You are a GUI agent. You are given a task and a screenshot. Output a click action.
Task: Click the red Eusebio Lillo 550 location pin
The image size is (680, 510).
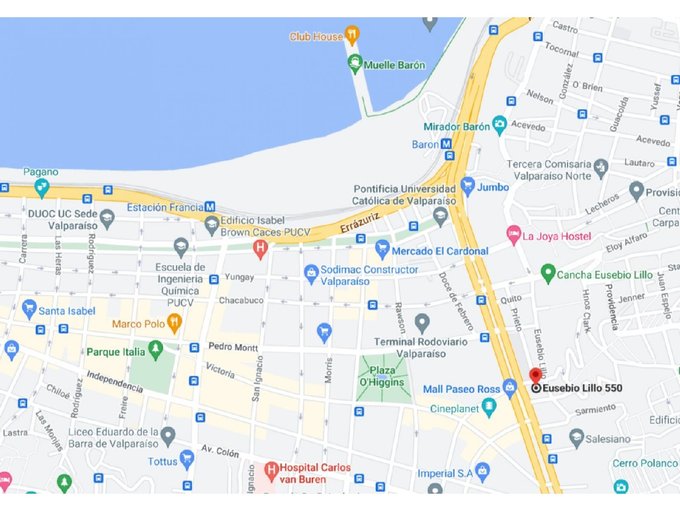click(536, 376)
